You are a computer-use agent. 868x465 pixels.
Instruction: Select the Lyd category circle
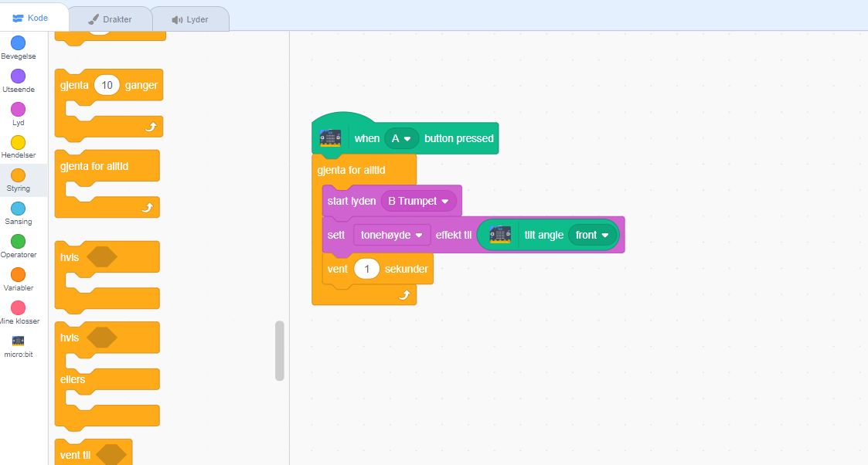click(19, 110)
